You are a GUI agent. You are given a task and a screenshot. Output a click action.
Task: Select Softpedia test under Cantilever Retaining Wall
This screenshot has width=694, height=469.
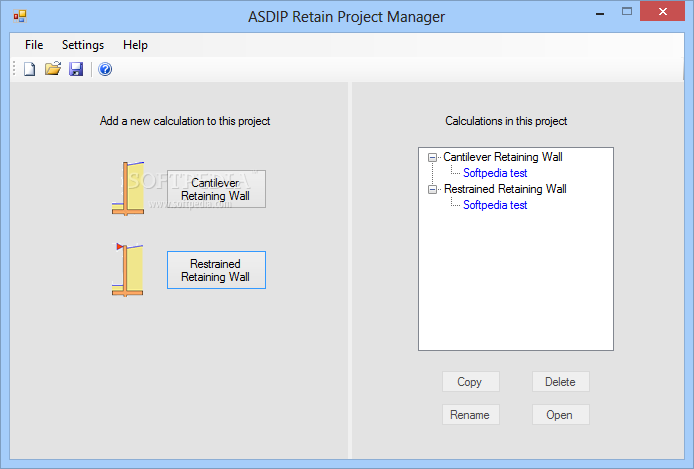pyautogui.click(x=495, y=173)
